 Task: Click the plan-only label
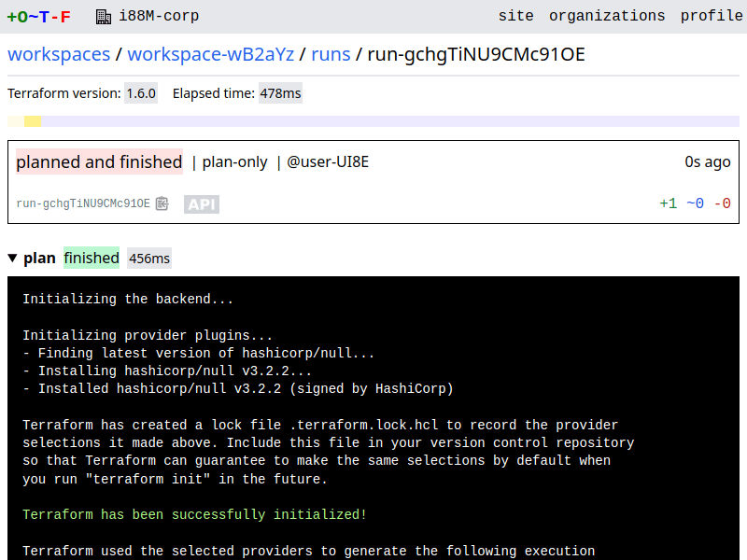[x=235, y=162]
